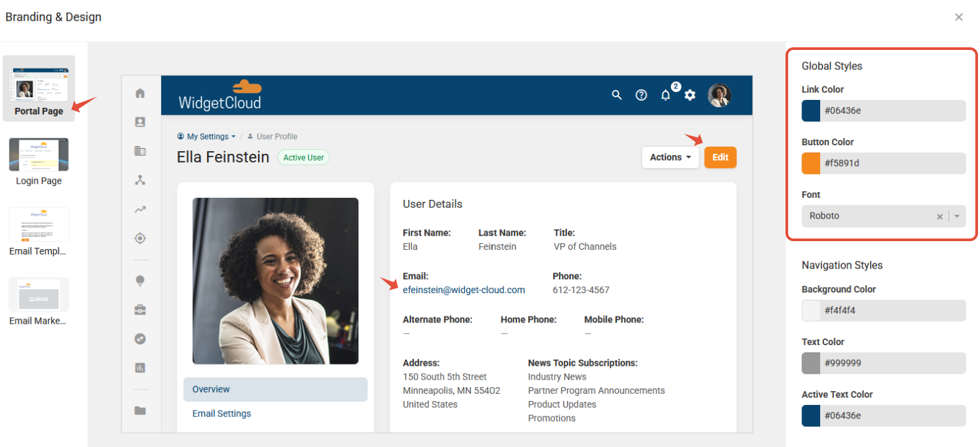The width and height of the screenshot is (980, 447).
Task: Open the notifications bell with badge 2
Action: (x=666, y=95)
